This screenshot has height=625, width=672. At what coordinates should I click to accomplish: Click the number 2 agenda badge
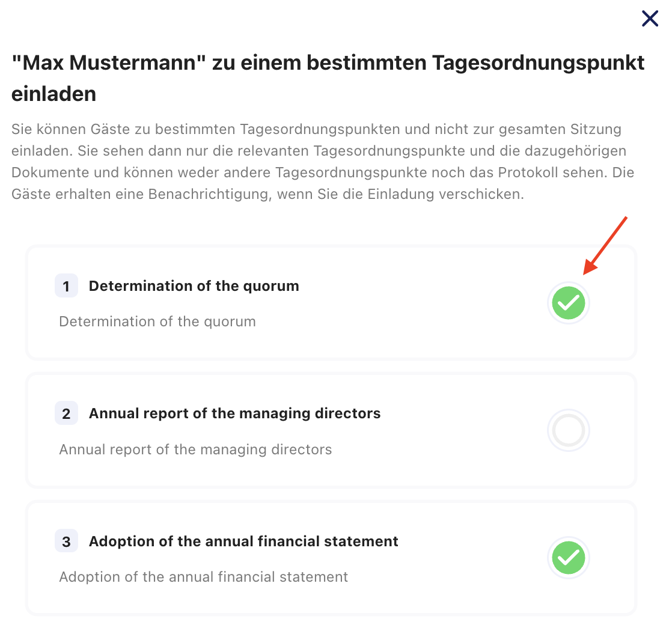pos(66,413)
